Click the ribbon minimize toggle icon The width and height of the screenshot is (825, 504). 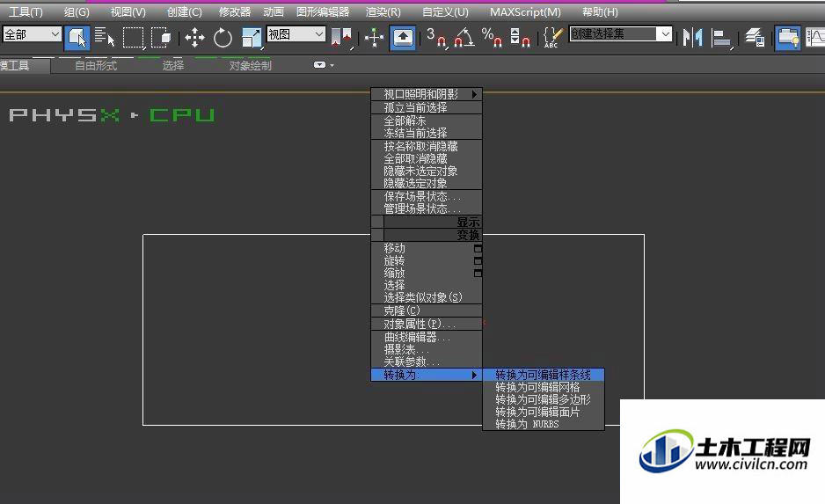pyautogui.click(x=319, y=65)
